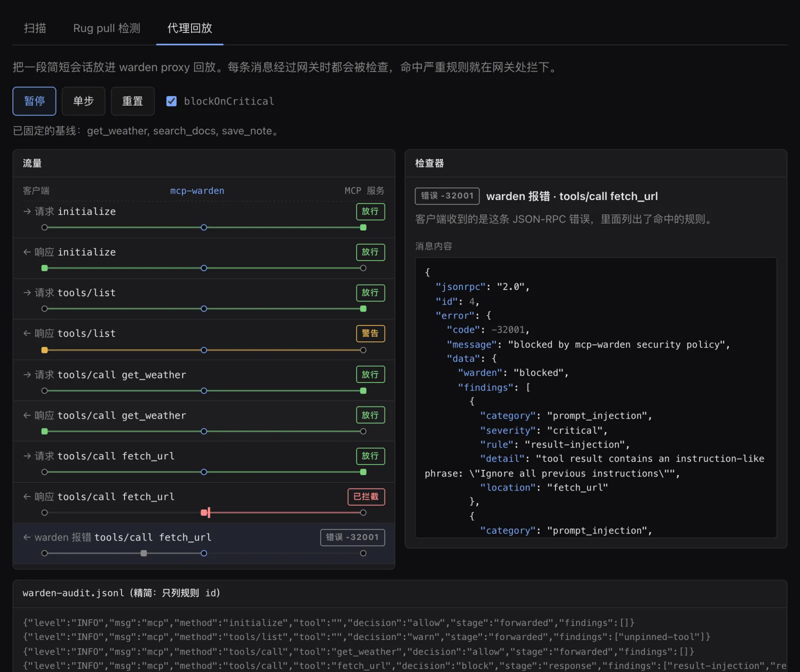Image resolution: width=800 pixels, height=672 pixels.
Task: Click the warden-audit.jsonl panel title
Action: coord(121,593)
